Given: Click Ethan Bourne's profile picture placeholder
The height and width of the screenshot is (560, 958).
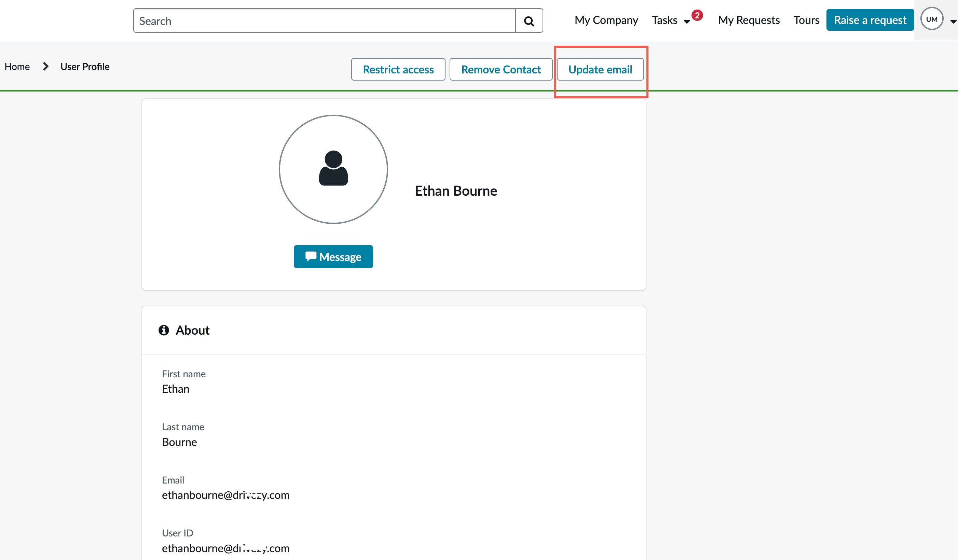Looking at the screenshot, I should pyautogui.click(x=333, y=169).
